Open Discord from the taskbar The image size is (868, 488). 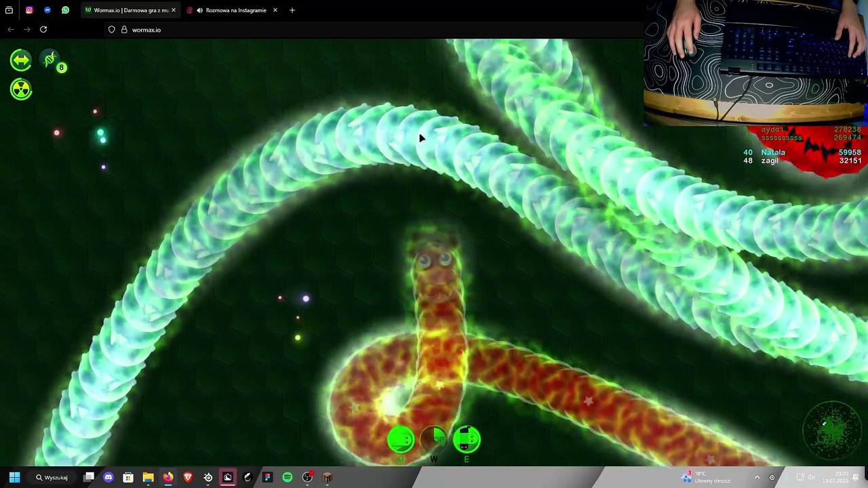coord(108,477)
